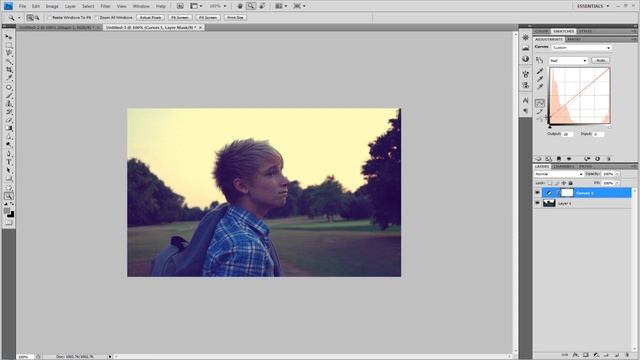Select the Brush tool

pyautogui.click(x=9, y=96)
